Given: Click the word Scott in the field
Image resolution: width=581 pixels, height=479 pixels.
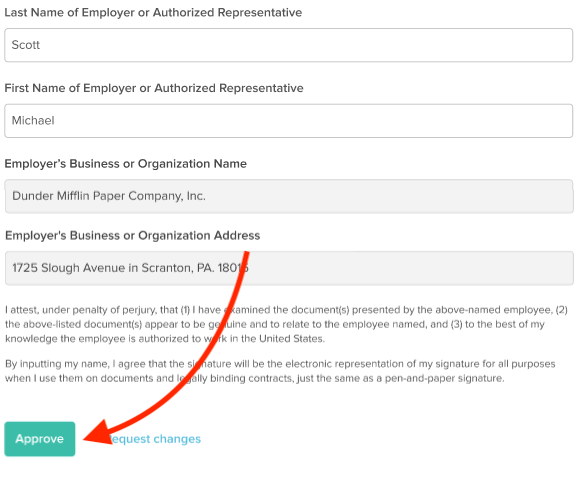Looking at the screenshot, I should (26, 45).
